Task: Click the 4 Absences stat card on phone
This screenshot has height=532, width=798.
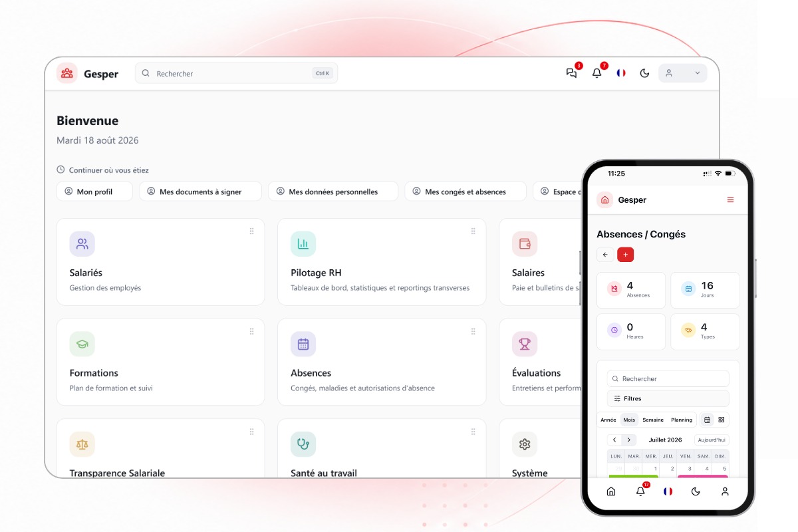Action: tap(631, 290)
